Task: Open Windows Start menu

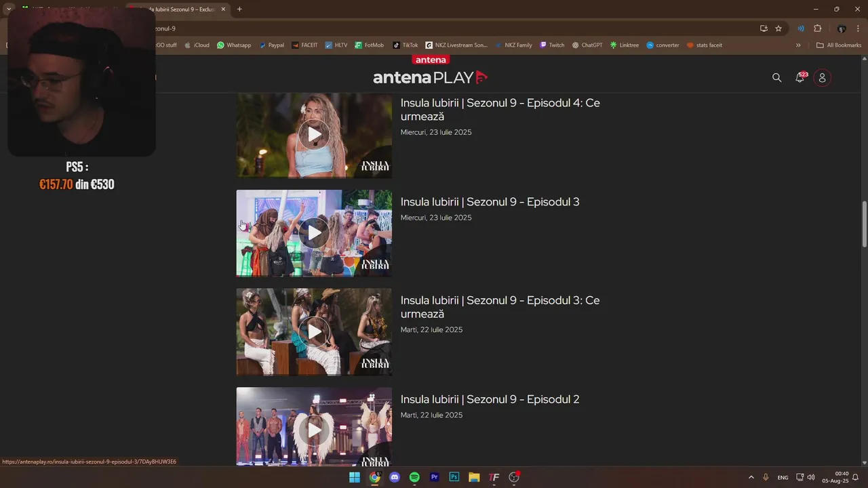Action: 355,477
